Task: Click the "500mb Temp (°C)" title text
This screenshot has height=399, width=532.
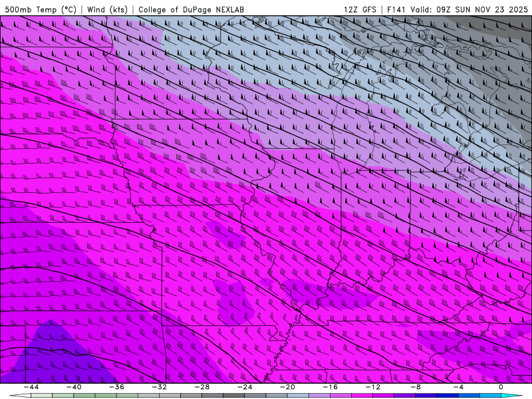Action: 41,9
